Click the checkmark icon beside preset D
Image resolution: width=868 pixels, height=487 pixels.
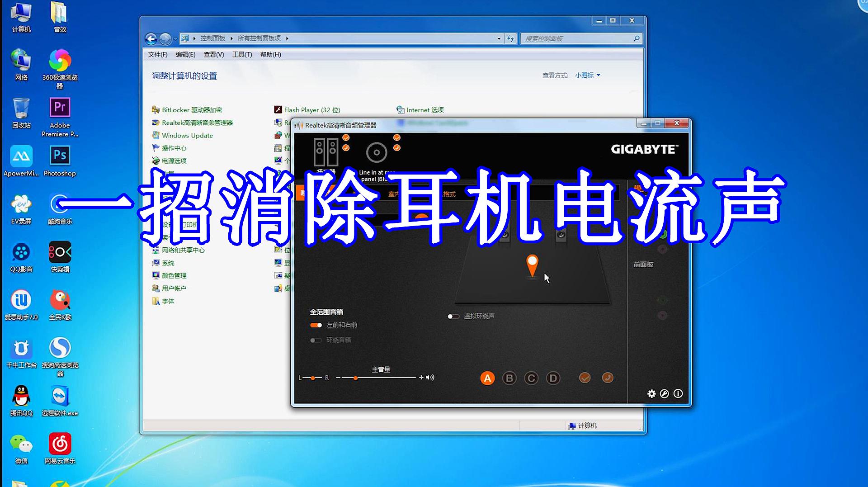pyautogui.click(x=585, y=378)
